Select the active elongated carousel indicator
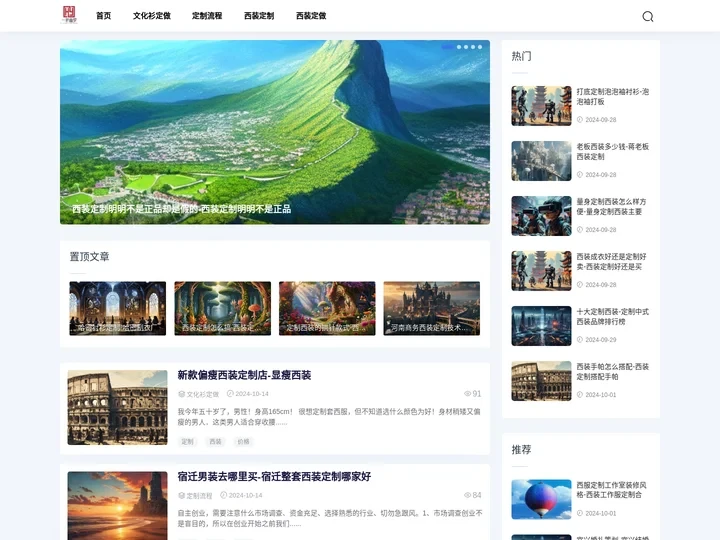720x540 pixels. click(447, 47)
